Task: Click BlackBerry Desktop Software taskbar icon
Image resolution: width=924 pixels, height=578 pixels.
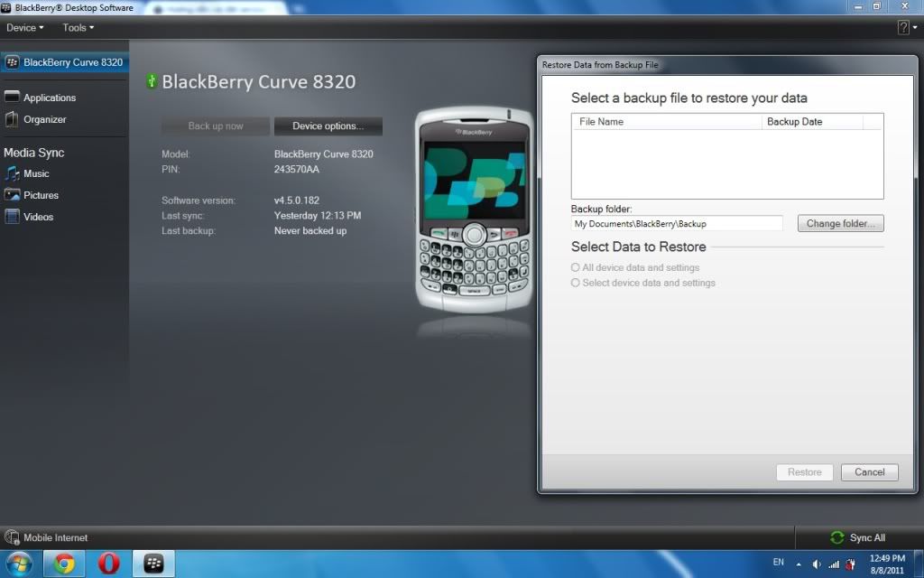Action: [x=153, y=564]
